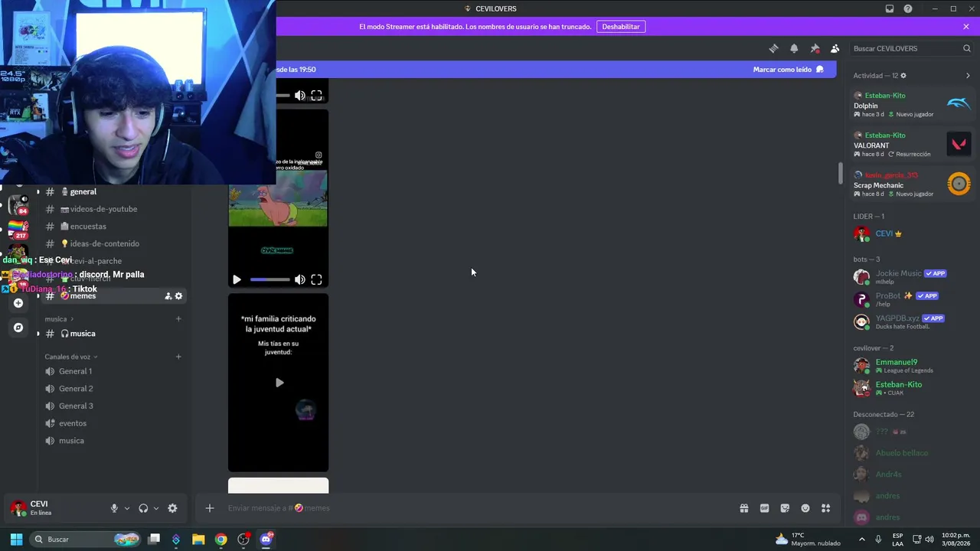
Task: Click the attach file plus button
Action: tap(210, 508)
